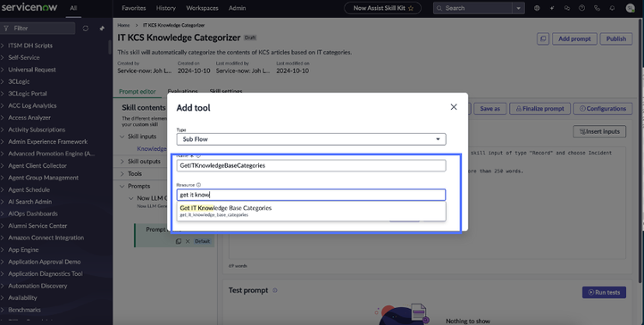Close the Add tool dialog
The image size is (644, 325).
(454, 106)
